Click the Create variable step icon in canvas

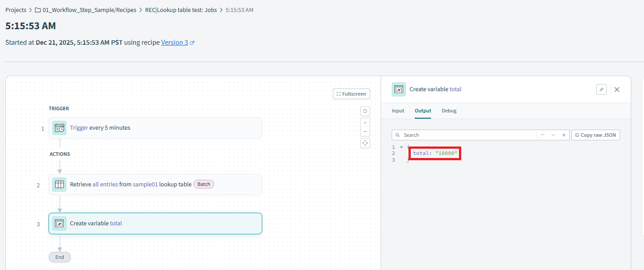59,224
